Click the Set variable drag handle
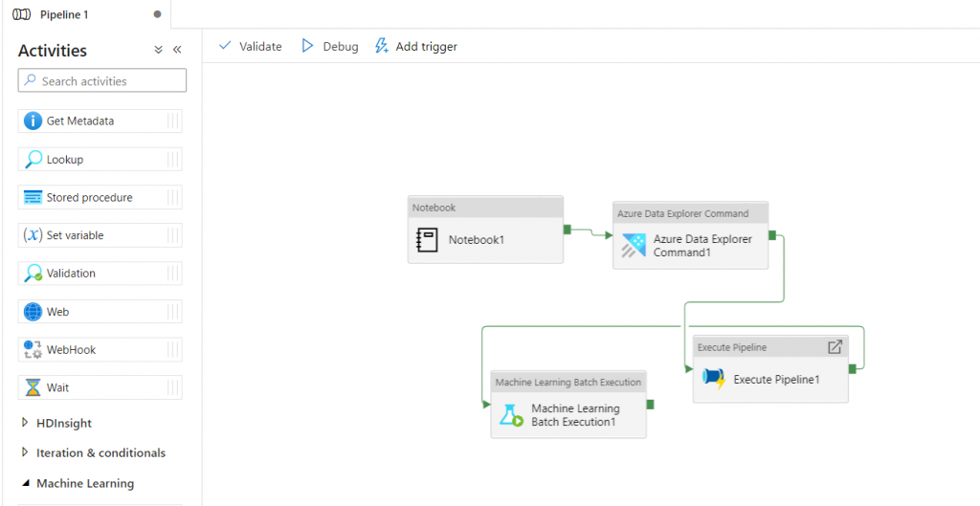 [173, 235]
